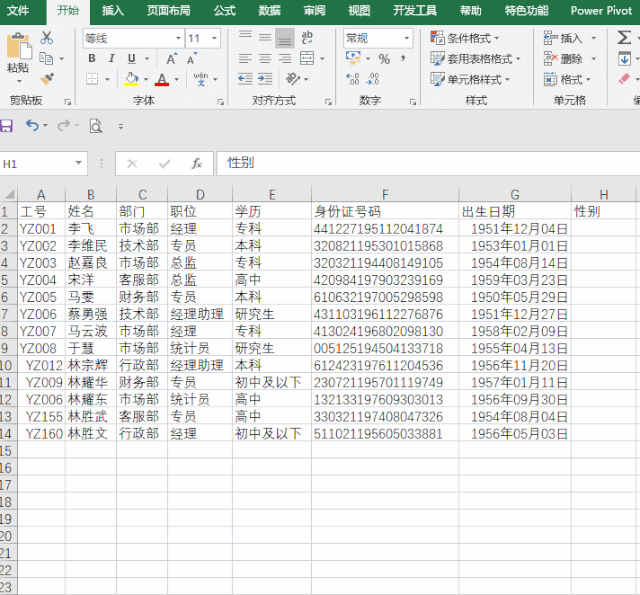The width and height of the screenshot is (640, 595).
Task: Open the font size dropdown
Action: [x=214, y=38]
